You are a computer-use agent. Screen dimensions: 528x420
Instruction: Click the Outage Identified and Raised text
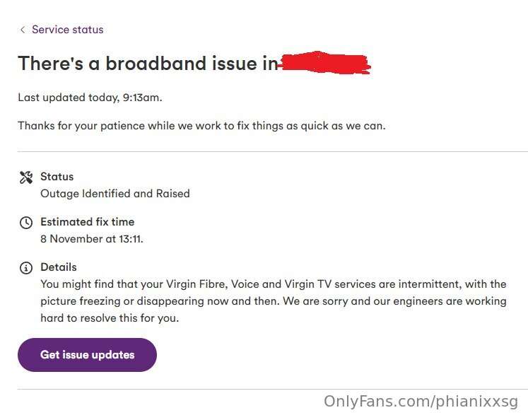pos(115,193)
